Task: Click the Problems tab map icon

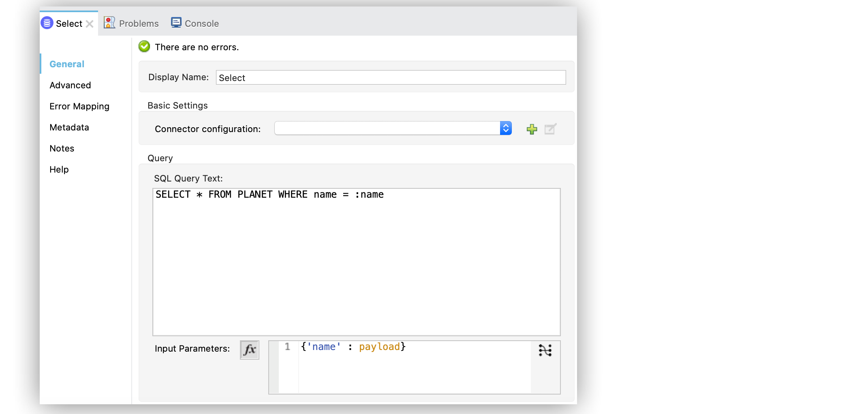Action: click(109, 22)
